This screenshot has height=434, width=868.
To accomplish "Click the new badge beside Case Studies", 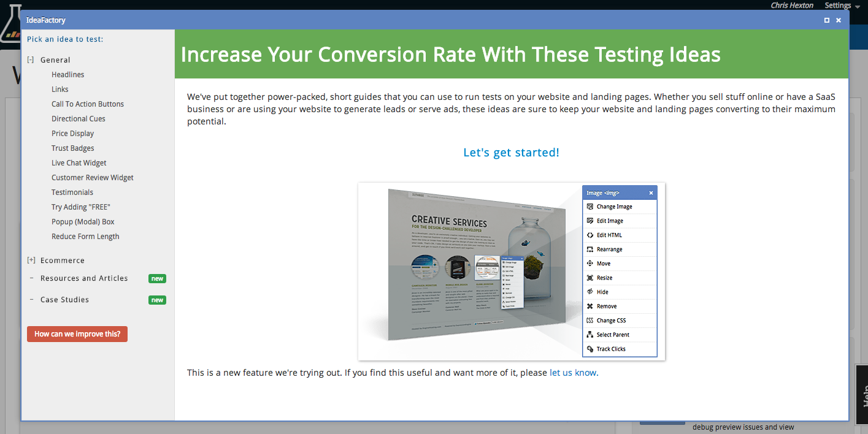I will (x=157, y=300).
